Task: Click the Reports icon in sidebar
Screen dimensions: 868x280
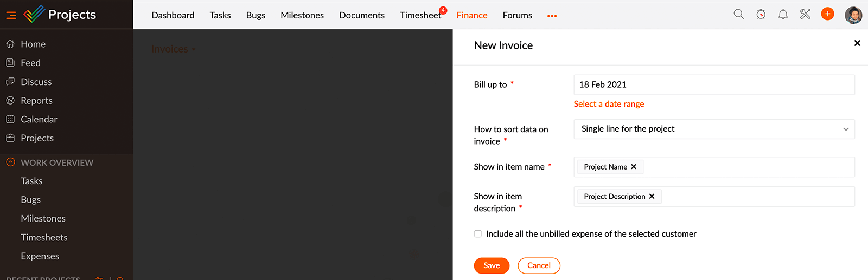Action: tap(10, 100)
